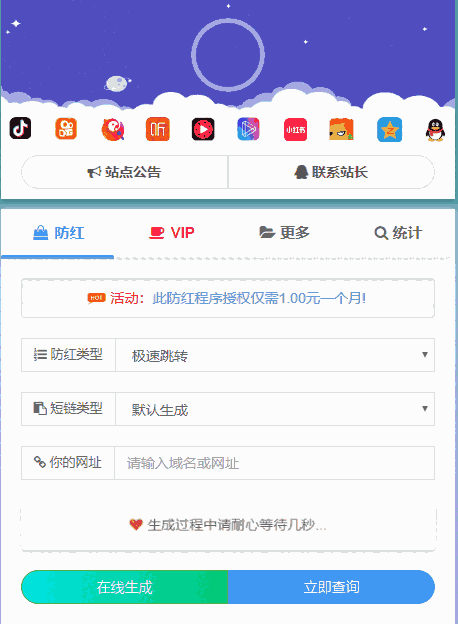
Task: Click the list icon beside 防红类型
Action: pos(40,354)
